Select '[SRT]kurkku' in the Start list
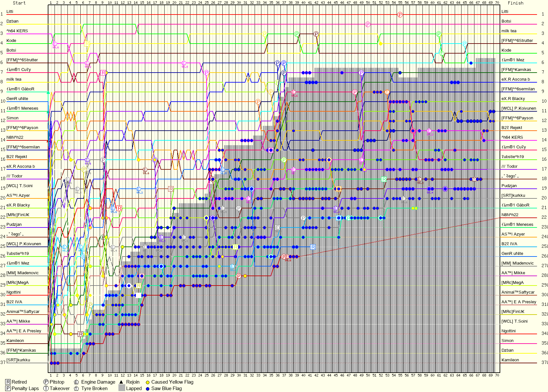 (x=18, y=360)
